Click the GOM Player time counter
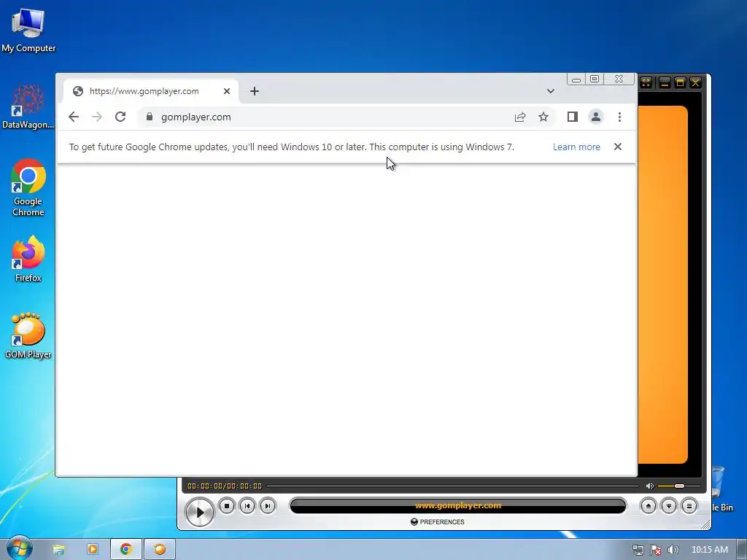The image size is (747, 560). click(x=225, y=486)
